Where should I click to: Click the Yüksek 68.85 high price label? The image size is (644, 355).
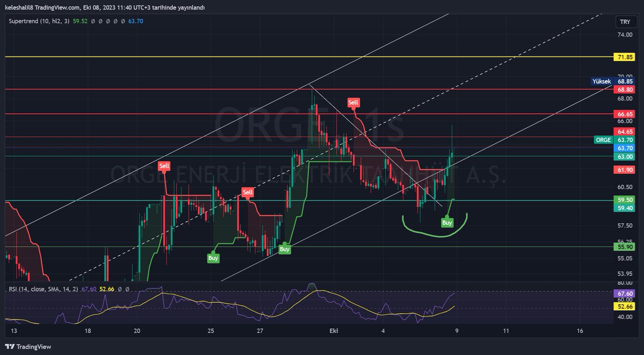click(x=612, y=82)
